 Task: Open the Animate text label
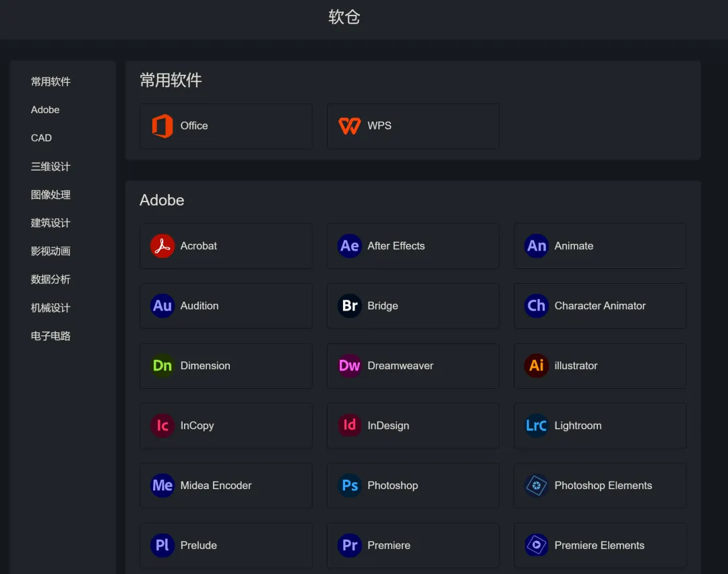[x=574, y=246]
